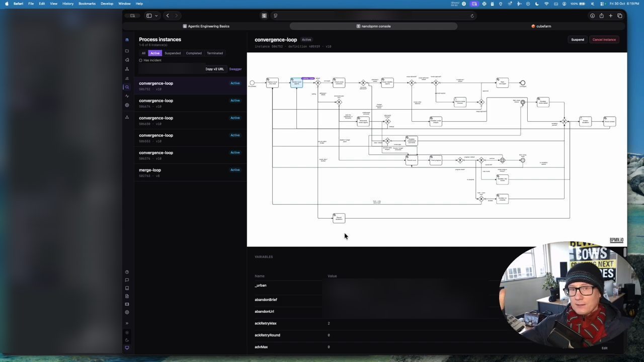Open the document icon in lower sidebar
This screenshot has width=644, height=362.
tap(127, 296)
